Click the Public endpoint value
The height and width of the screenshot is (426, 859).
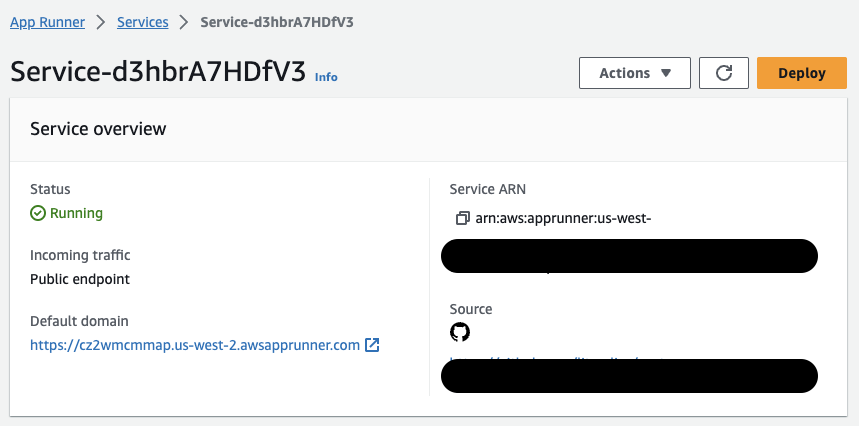pyautogui.click(x=80, y=279)
